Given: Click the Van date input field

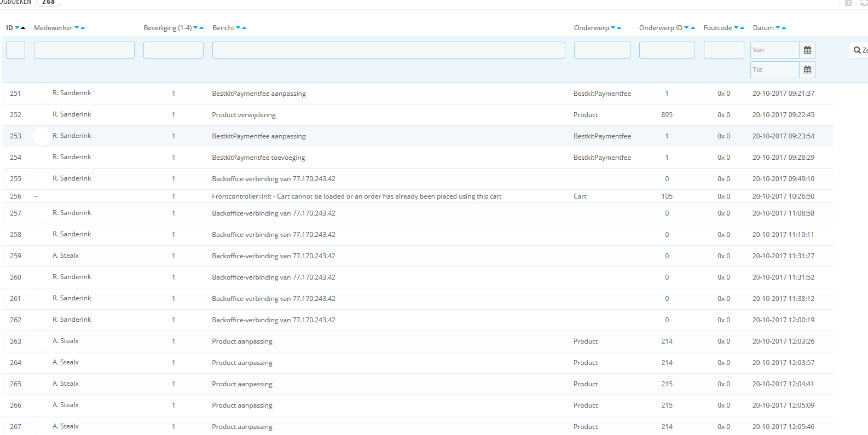Looking at the screenshot, I should (775, 50).
